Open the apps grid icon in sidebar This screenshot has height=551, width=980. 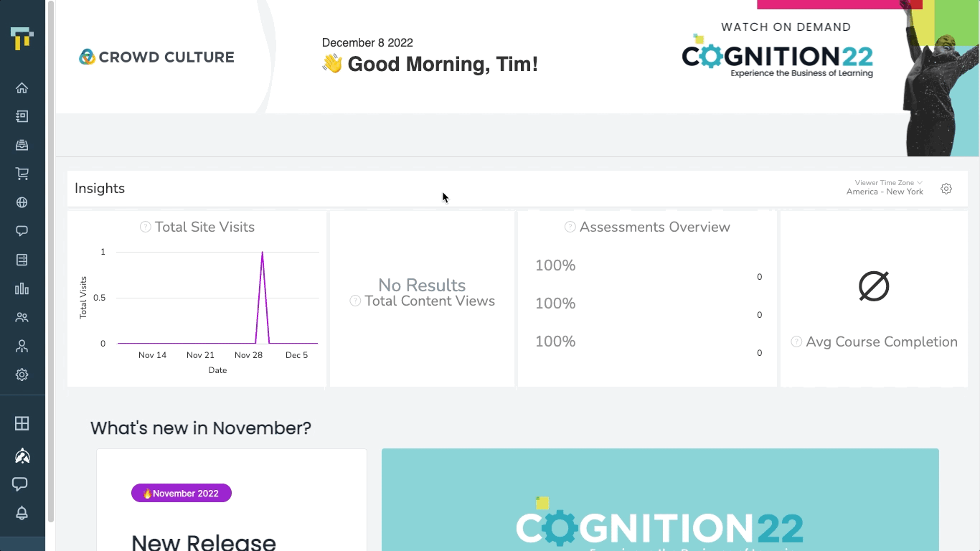(22, 423)
